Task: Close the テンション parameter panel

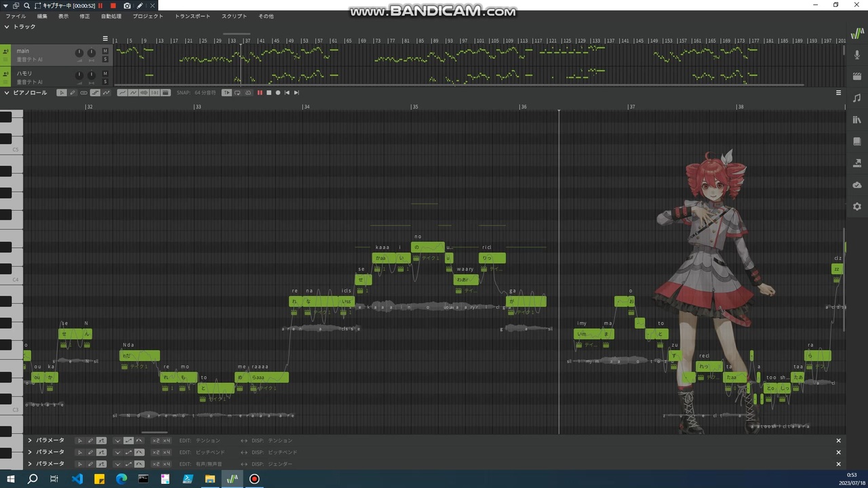Action: tap(838, 441)
